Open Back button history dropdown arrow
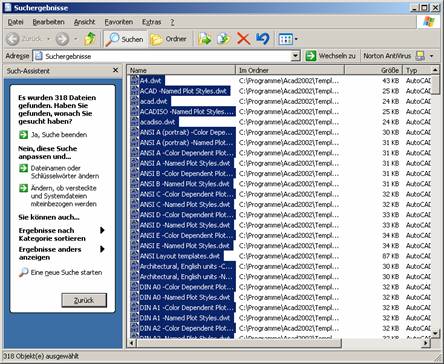 click(x=49, y=39)
